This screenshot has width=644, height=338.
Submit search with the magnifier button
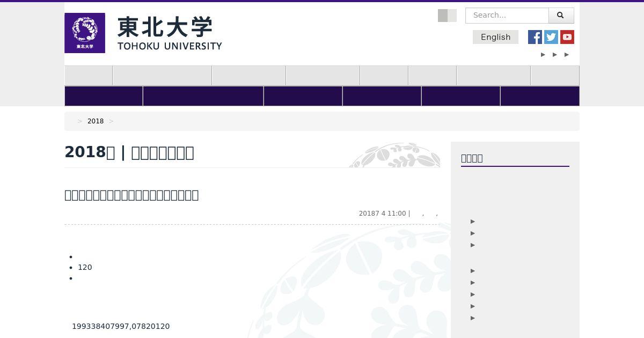(x=561, y=16)
